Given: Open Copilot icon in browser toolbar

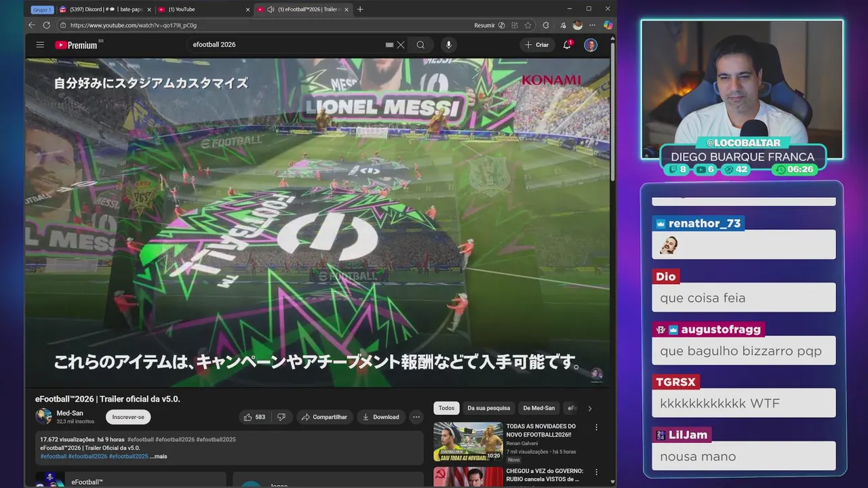Looking at the screenshot, I should 608,25.
